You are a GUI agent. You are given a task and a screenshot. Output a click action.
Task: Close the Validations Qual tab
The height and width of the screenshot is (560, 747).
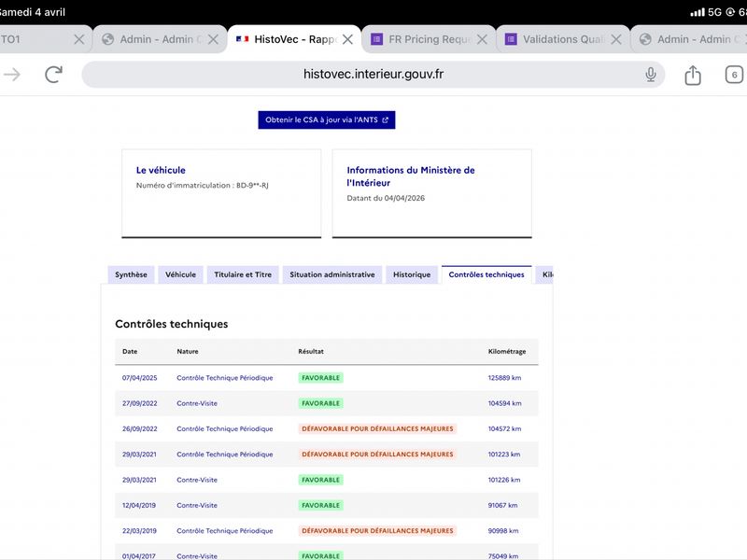click(x=616, y=39)
